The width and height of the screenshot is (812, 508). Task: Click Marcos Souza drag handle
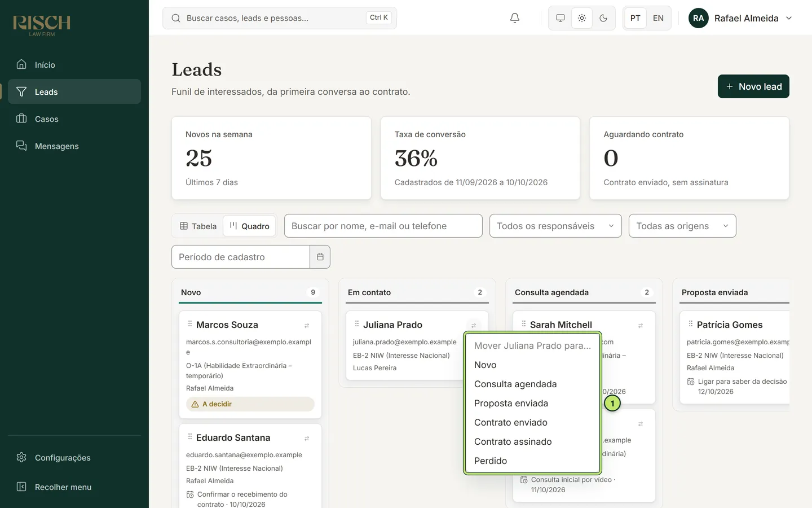coord(189,324)
